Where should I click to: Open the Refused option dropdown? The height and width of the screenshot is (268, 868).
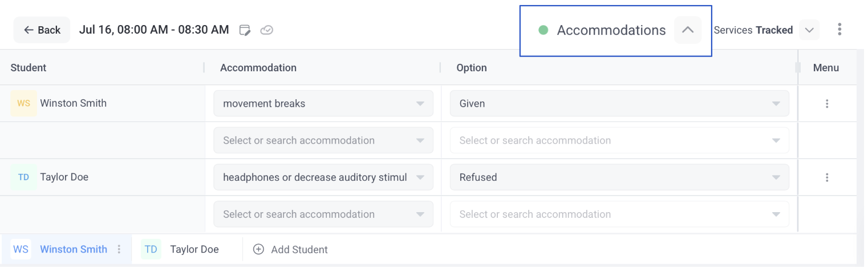(619, 177)
